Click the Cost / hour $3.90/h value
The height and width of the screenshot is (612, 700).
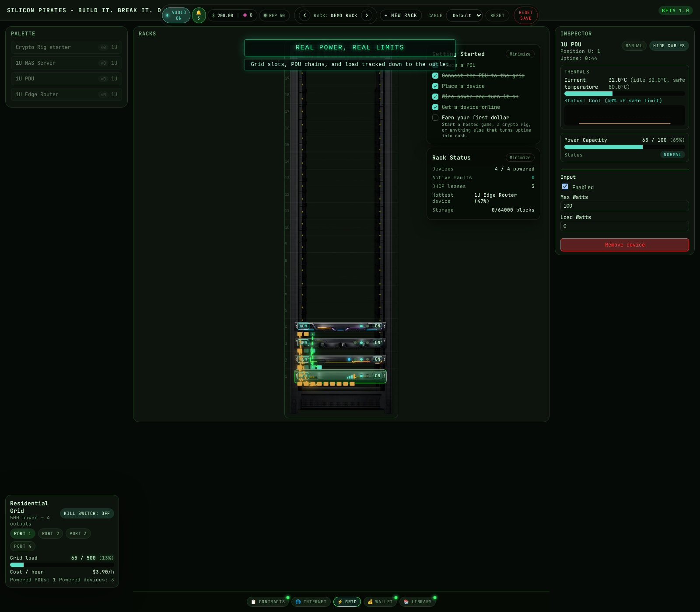point(103,572)
